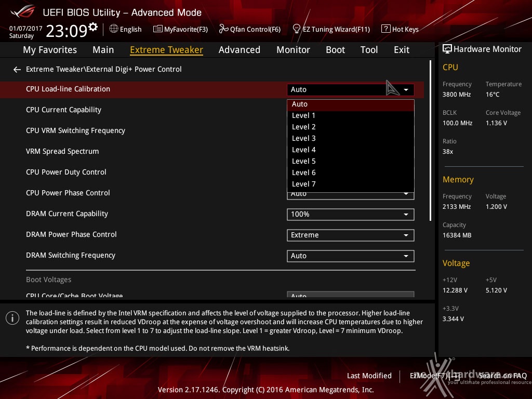Open CPU Power Phase Control dropdown

point(351,196)
